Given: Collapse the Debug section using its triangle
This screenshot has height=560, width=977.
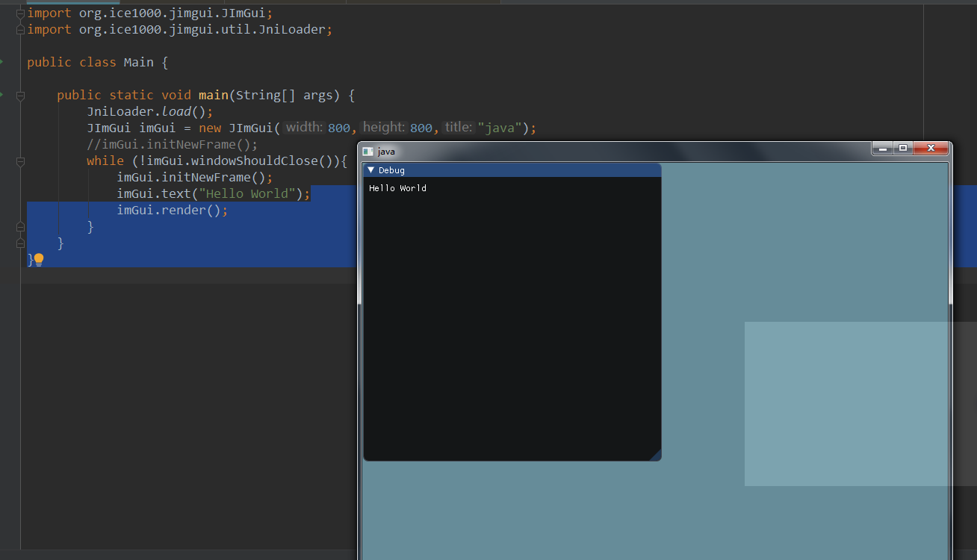Looking at the screenshot, I should pos(371,169).
